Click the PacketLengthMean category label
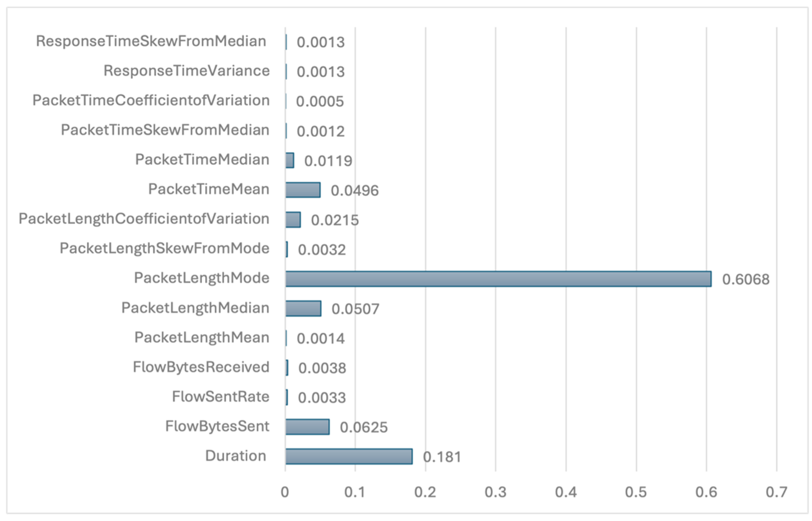Screen dimensions: 812x521 pos(202,338)
